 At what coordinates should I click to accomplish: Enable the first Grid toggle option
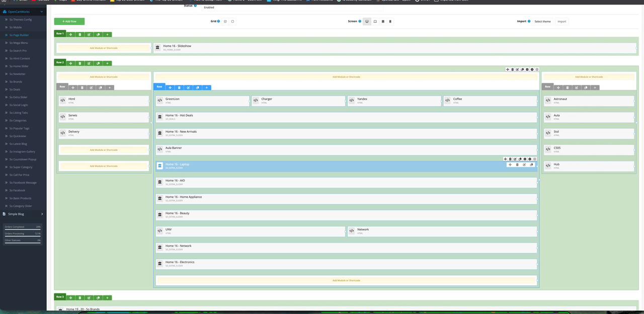(225, 22)
